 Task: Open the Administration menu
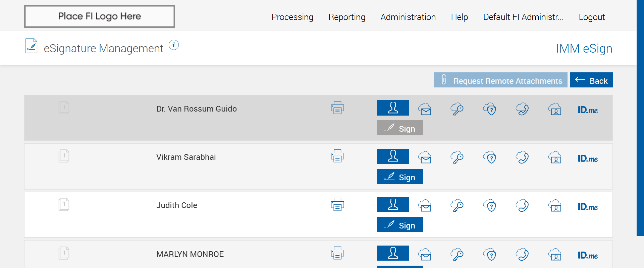[408, 17]
